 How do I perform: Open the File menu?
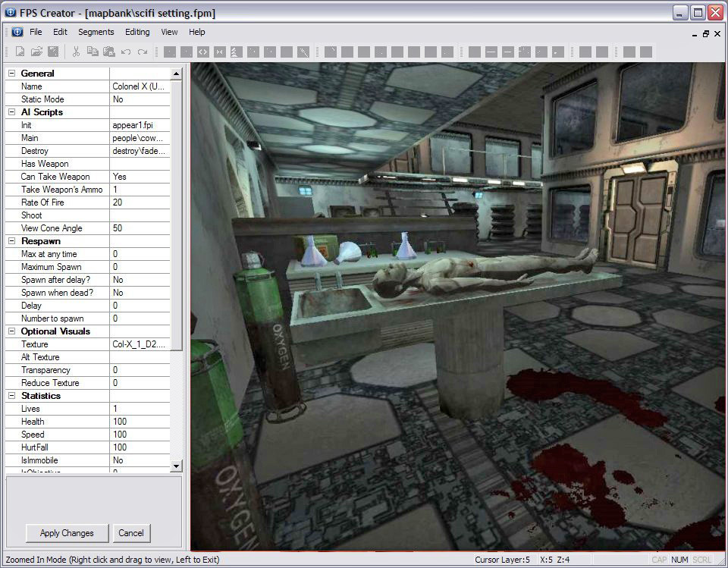(x=36, y=32)
